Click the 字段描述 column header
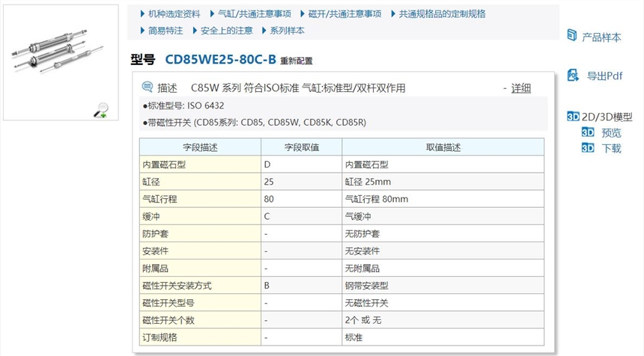 (200, 147)
